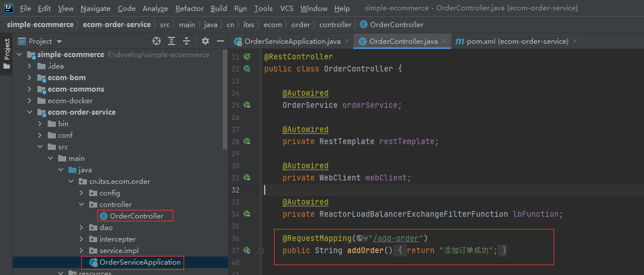Close the pom.xml editor tab
Image resolution: width=644 pixels, height=275 pixels.
574,41
